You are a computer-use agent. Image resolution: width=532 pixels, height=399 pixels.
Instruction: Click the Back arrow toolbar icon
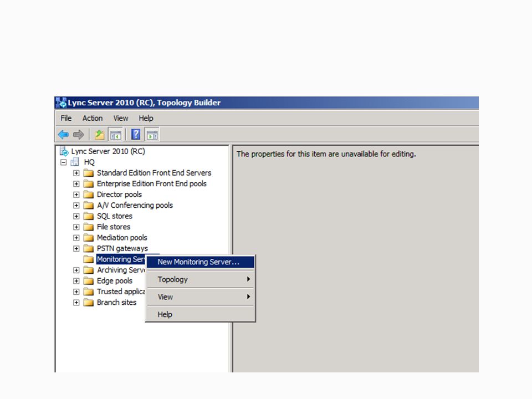point(63,135)
